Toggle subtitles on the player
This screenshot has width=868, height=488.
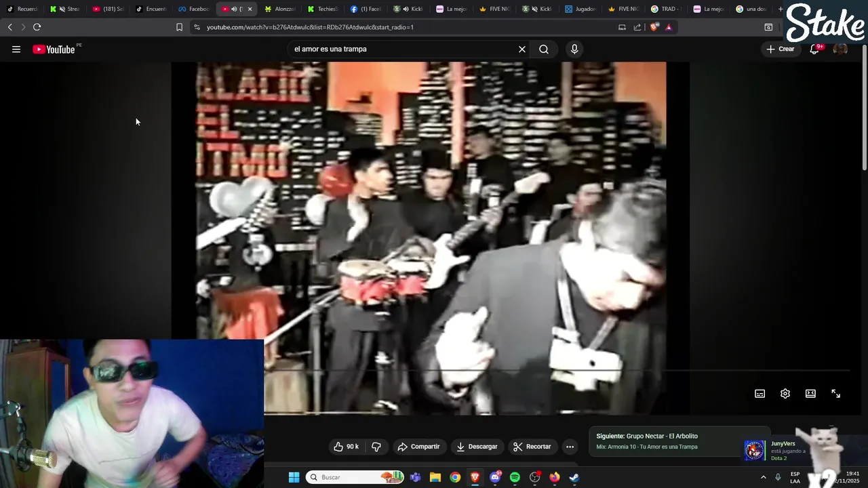pyautogui.click(x=760, y=394)
